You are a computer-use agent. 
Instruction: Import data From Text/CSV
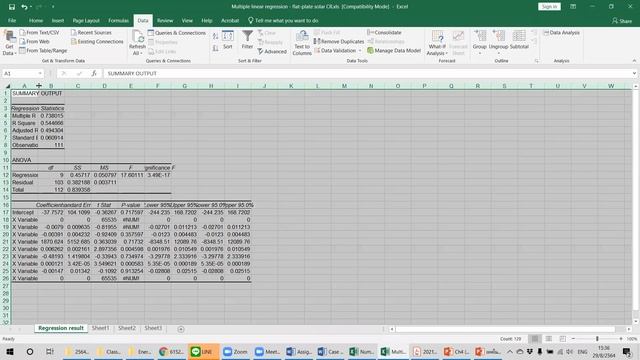(39, 32)
